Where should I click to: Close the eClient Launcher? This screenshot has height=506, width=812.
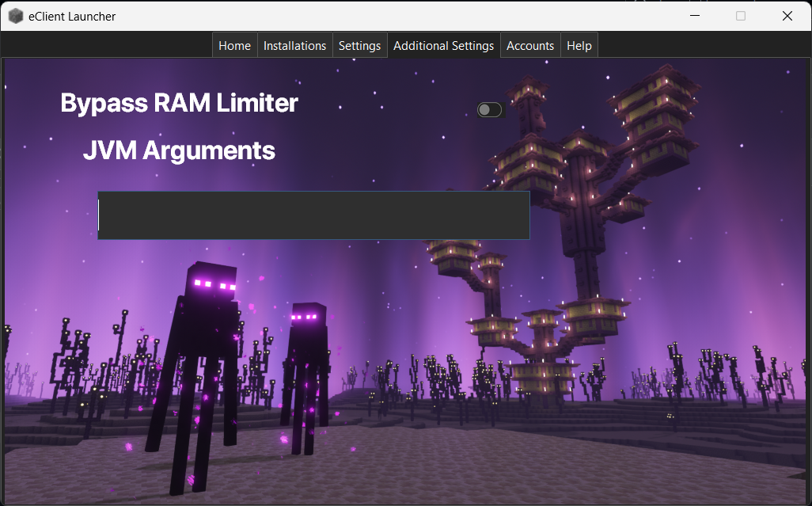[x=787, y=15]
